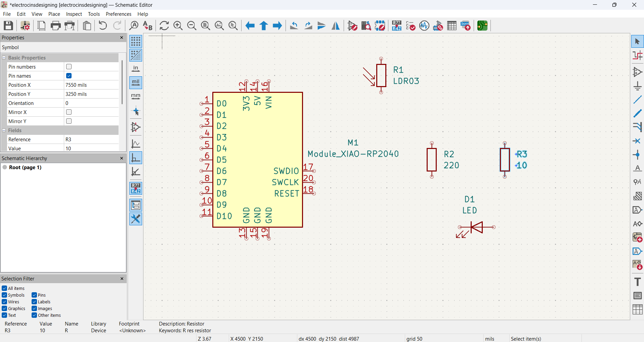Collapse the Basic Properties section
644x342 pixels.
pyautogui.click(x=4, y=58)
